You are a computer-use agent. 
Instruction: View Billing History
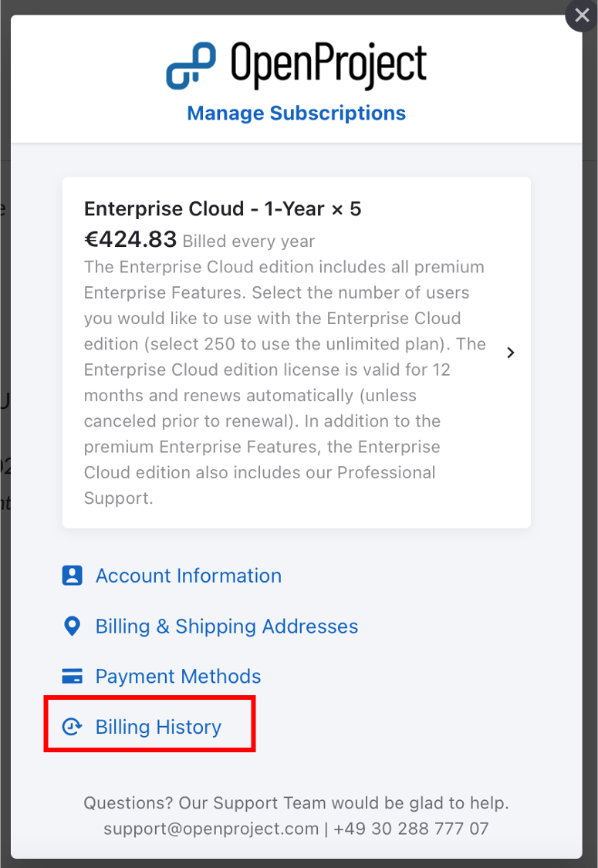158,727
